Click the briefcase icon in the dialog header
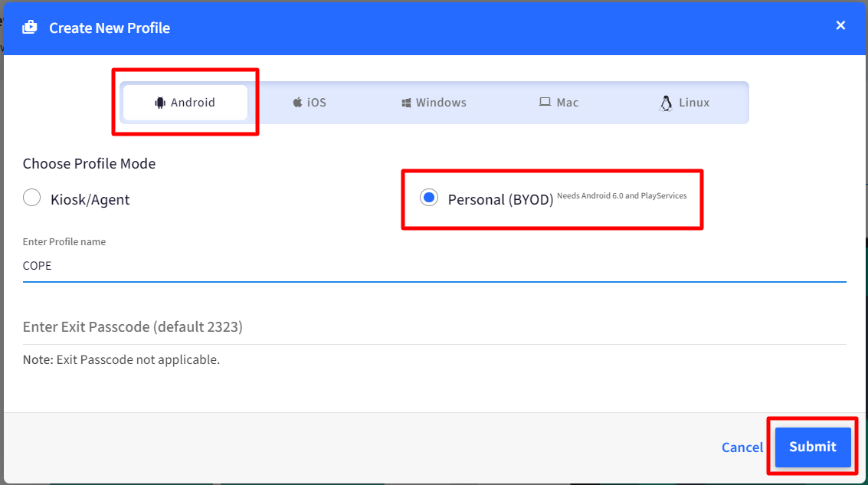Viewport: 868px width, 485px height. pyautogui.click(x=29, y=27)
